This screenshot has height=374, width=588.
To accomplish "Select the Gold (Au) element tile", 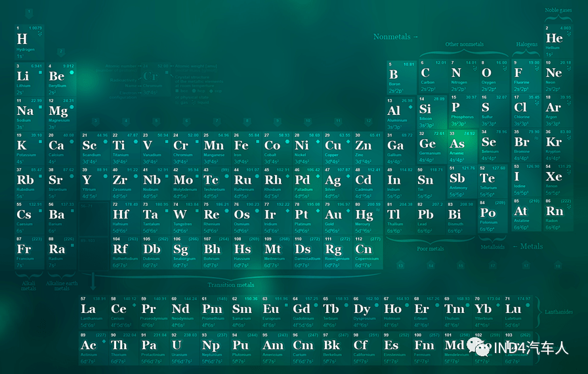I will [337, 218].
